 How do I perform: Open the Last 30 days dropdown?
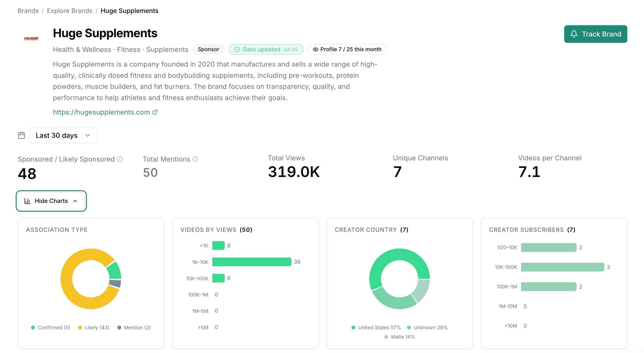pos(63,135)
